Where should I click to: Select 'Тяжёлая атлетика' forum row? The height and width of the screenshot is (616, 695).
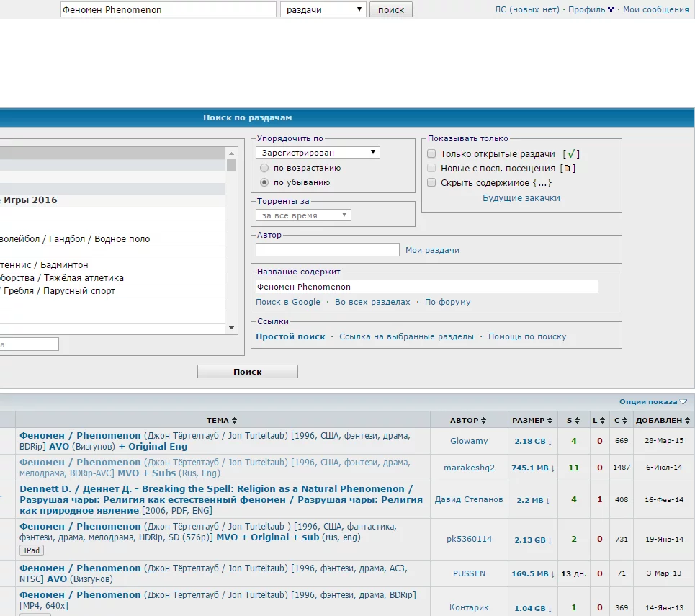tap(112, 278)
